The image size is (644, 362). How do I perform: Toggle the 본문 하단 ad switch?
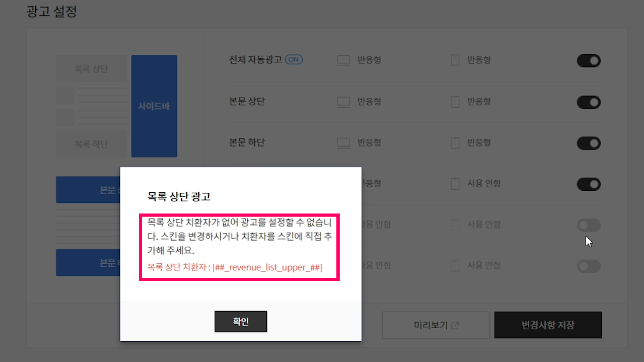coord(589,143)
